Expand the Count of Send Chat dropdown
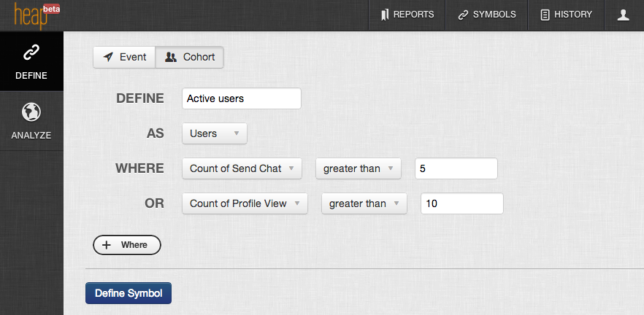Viewport: 644px width, 315px height. (x=242, y=168)
